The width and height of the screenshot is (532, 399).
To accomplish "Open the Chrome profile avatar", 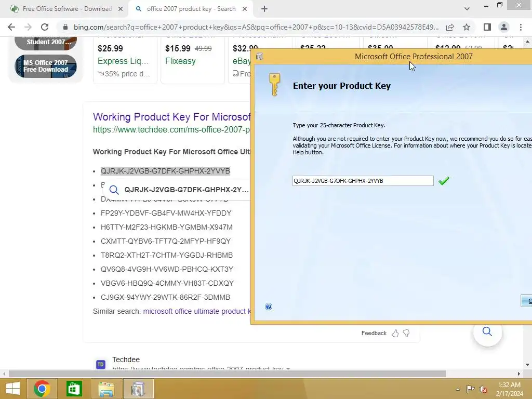I will tap(504, 27).
